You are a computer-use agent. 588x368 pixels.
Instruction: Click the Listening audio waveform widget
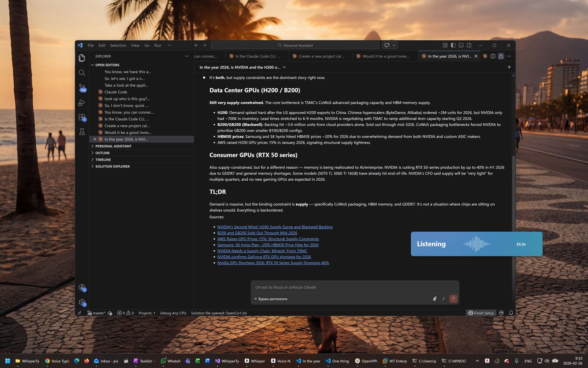tap(476, 244)
